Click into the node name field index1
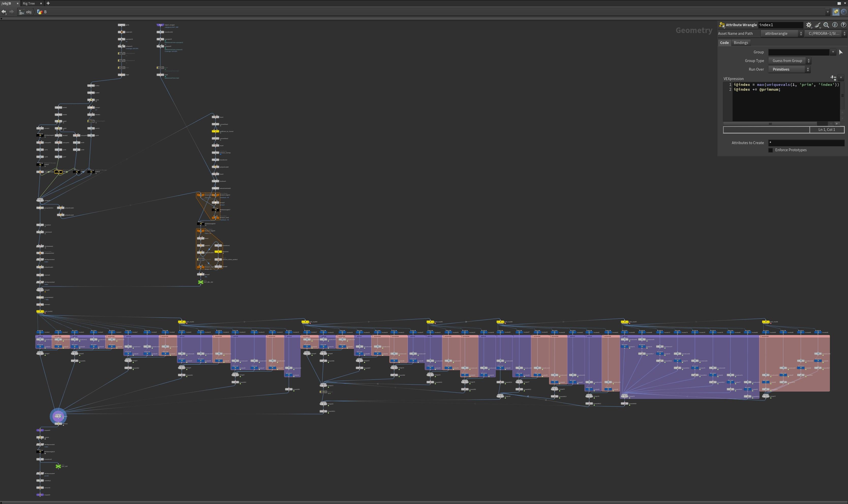The image size is (848, 504). (781, 25)
